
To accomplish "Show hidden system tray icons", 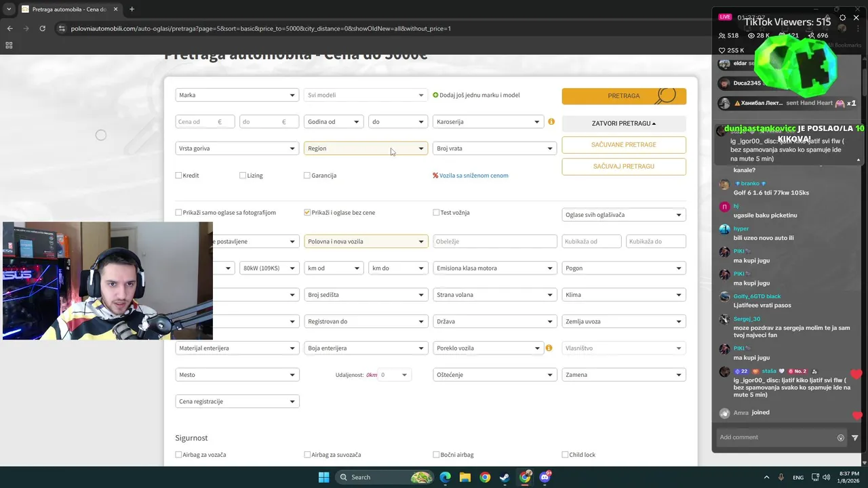I will [767, 477].
